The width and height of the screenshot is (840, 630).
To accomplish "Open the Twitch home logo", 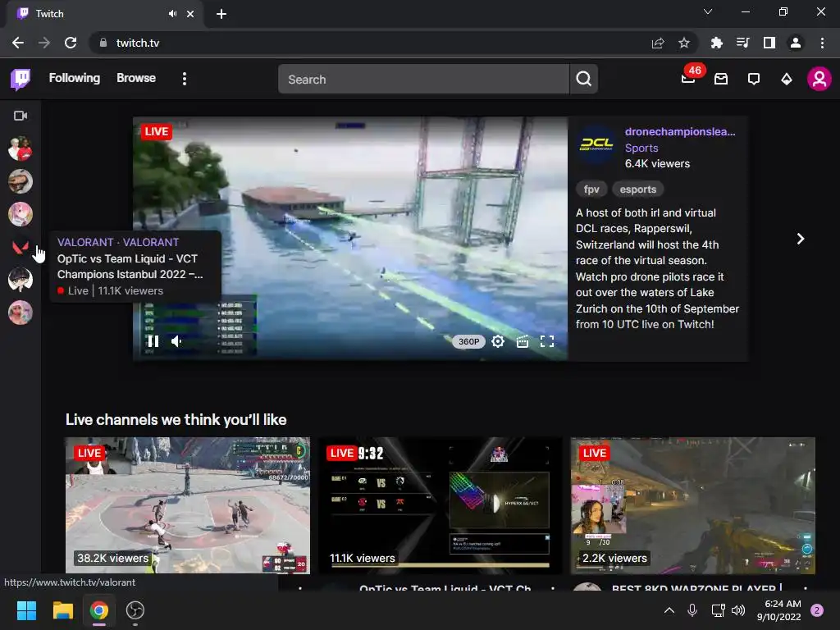I will [x=21, y=80].
